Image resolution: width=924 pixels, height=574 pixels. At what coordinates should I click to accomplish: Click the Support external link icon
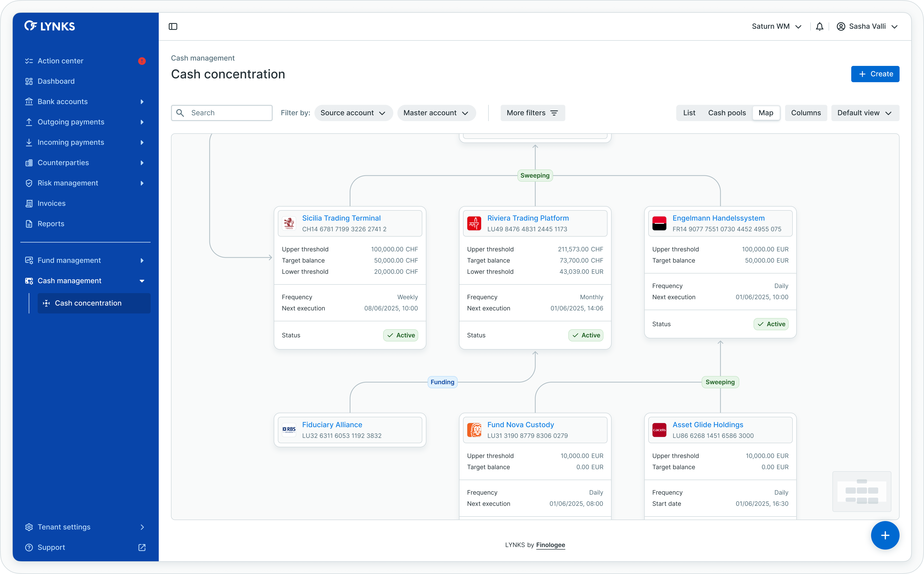[142, 548]
